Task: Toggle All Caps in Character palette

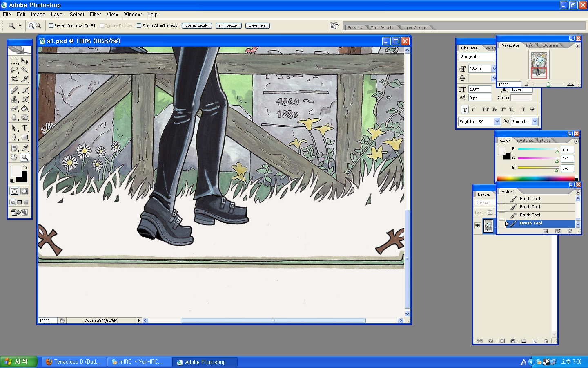Action: pos(485,110)
